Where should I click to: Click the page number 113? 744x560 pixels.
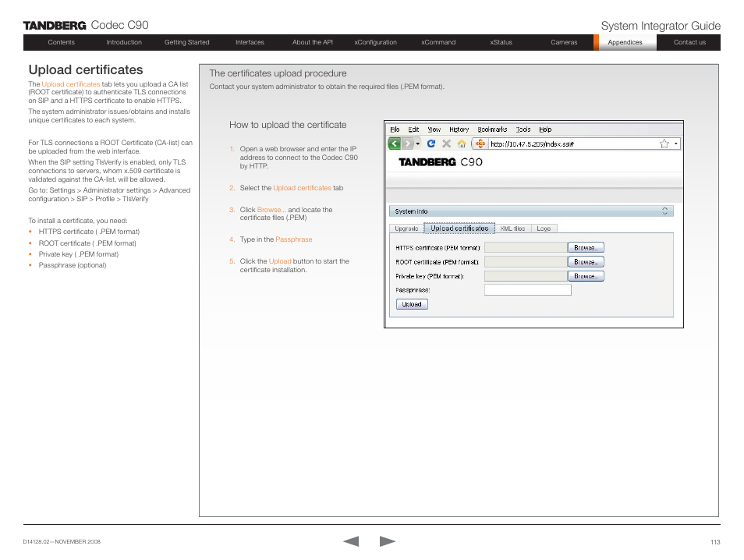715,542
